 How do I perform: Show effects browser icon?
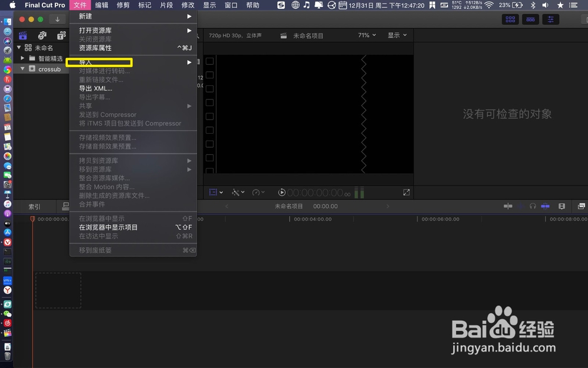582,206
